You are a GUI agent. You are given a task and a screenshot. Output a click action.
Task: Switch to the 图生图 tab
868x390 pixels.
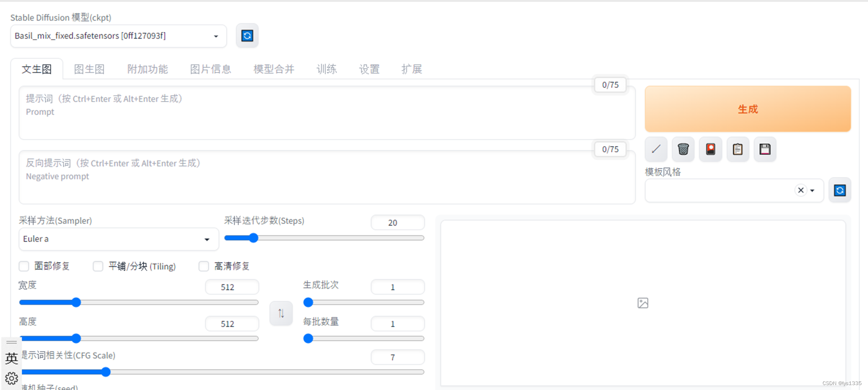click(x=89, y=69)
